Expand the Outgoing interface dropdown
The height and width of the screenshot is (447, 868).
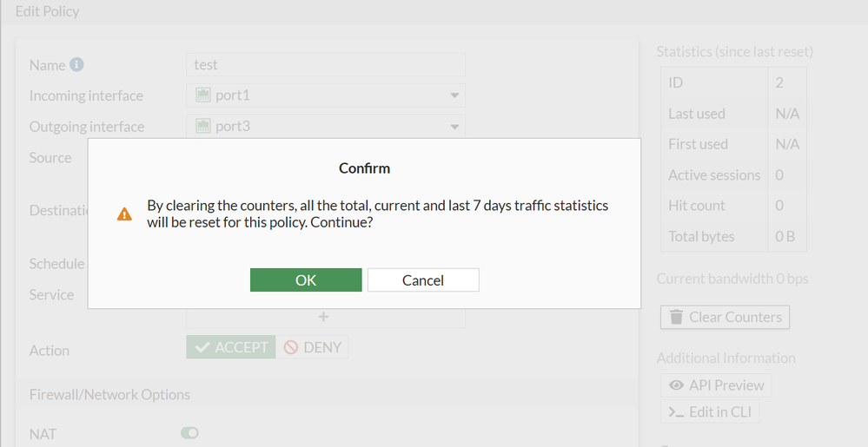tap(454, 127)
